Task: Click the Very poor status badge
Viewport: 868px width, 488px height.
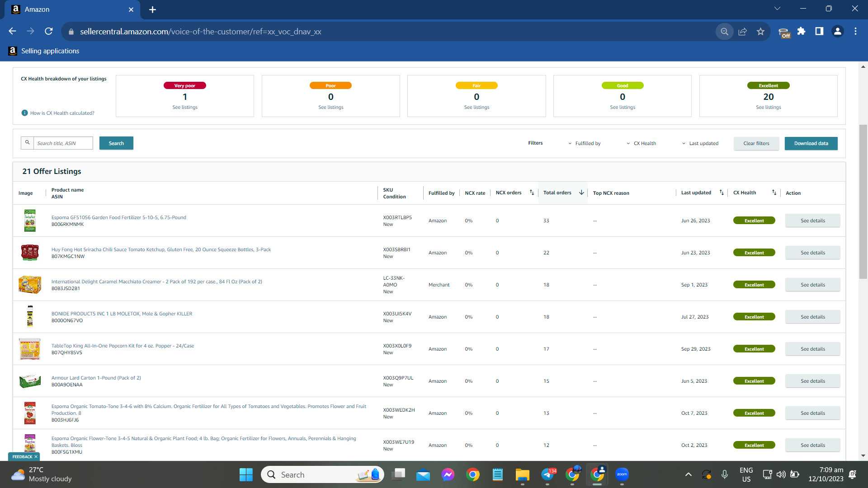Action: [185, 85]
